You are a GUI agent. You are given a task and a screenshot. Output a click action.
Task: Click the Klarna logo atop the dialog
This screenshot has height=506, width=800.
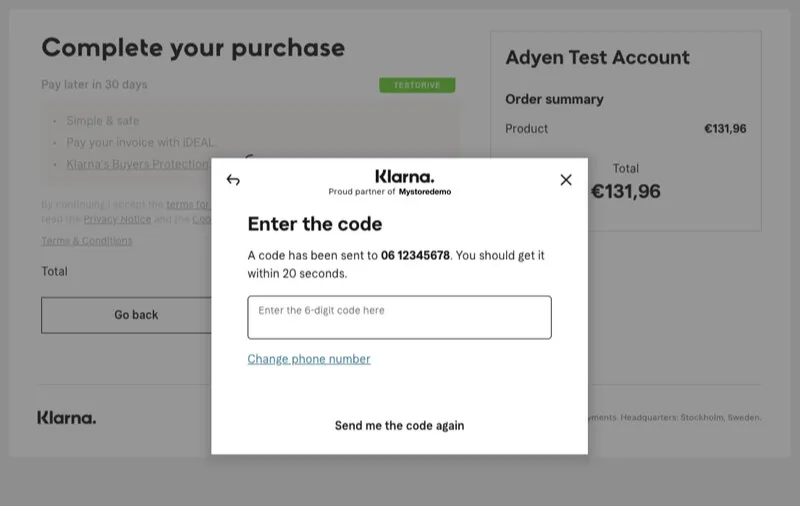pos(405,176)
